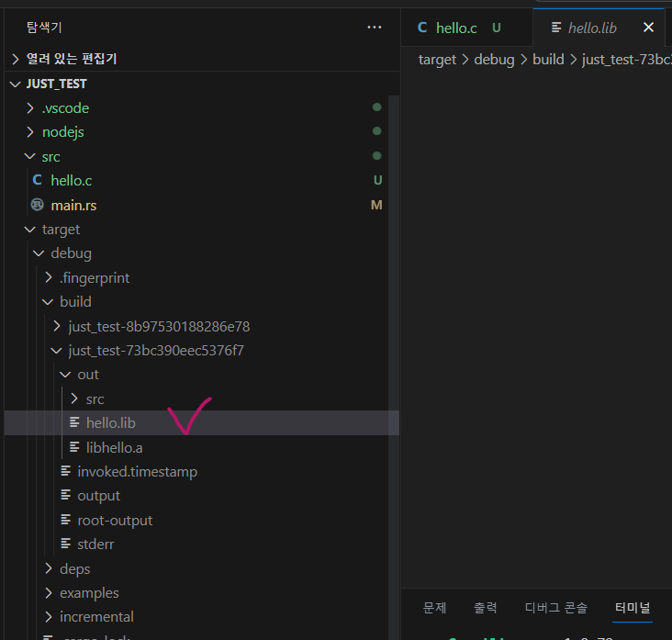Click the file icon of stderr
The image size is (672, 640).
click(65, 544)
